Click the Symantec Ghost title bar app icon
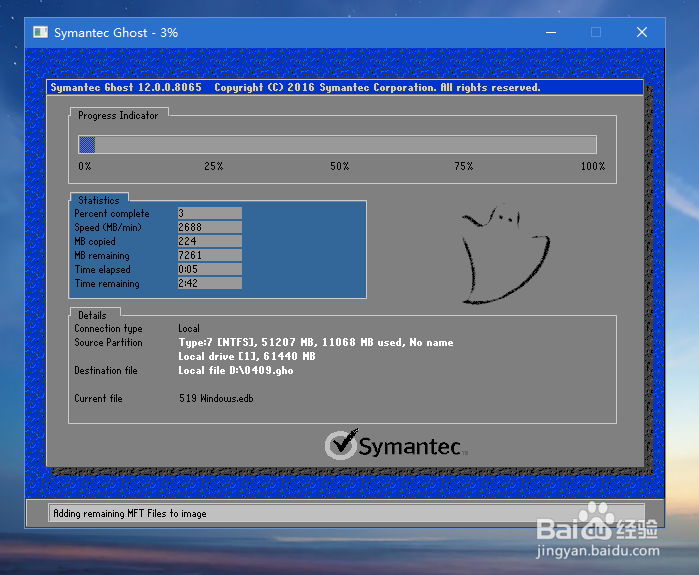699x575 pixels. pos(41,32)
